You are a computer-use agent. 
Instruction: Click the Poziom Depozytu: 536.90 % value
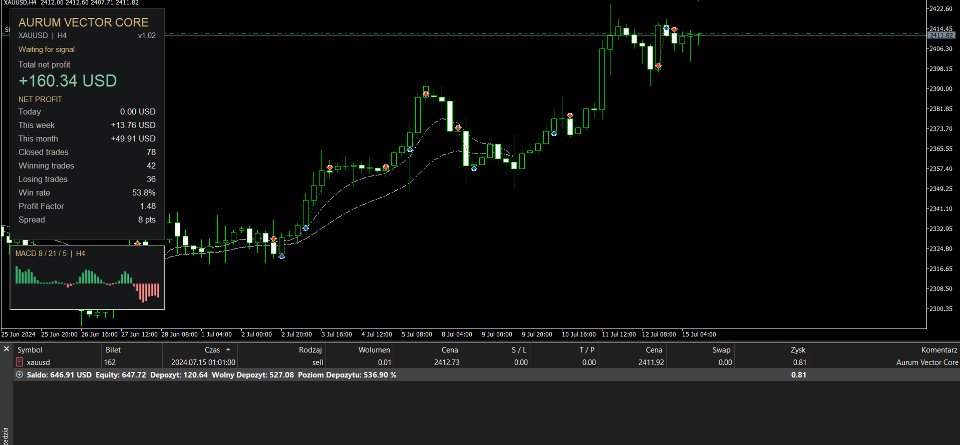tap(347, 375)
